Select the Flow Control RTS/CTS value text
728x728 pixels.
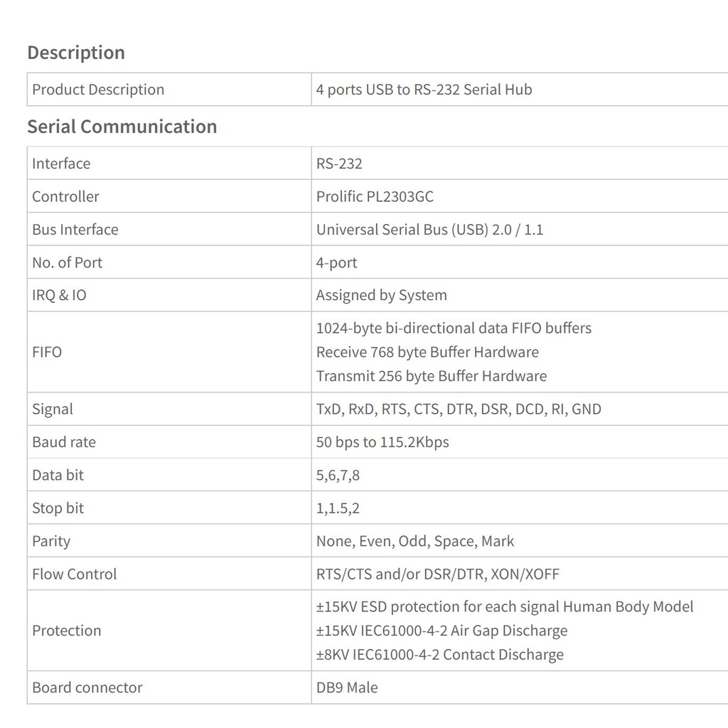tap(437, 574)
